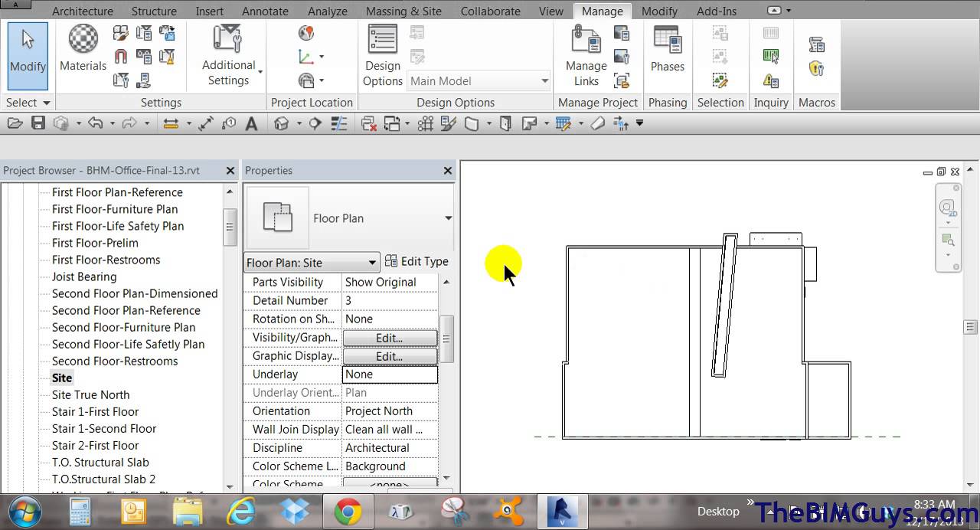Open Macro Security icon

click(x=817, y=68)
